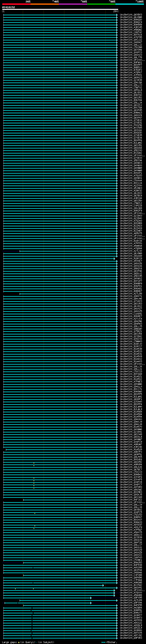Select subject label UniRef100_Q6S351
This screenshot has width=146, height=644.
[131, 145]
